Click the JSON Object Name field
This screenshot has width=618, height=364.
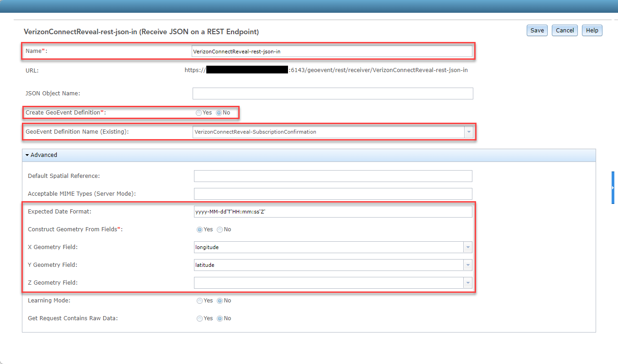pyautogui.click(x=332, y=94)
